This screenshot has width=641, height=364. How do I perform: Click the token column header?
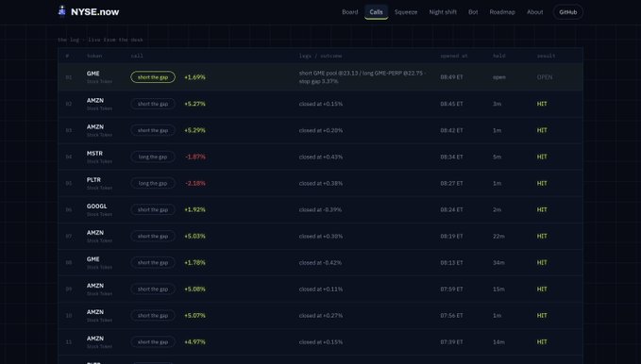[94, 56]
